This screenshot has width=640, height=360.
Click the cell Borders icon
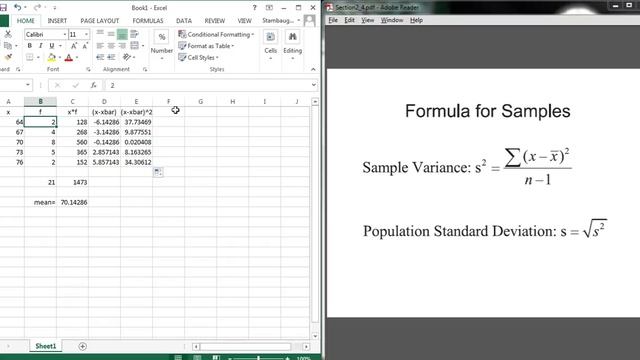tap(29, 58)
